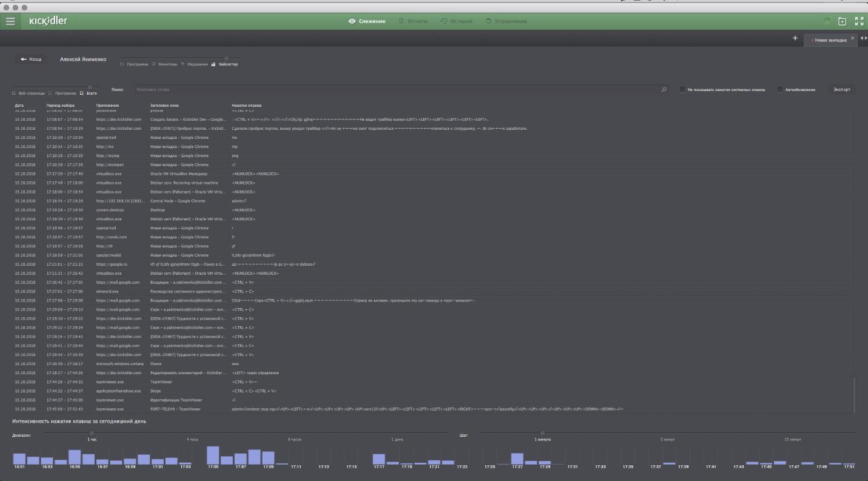Click the histogram bar at 17:05
The width and height of the screenshot is (868, 481).
click(213, 456)
